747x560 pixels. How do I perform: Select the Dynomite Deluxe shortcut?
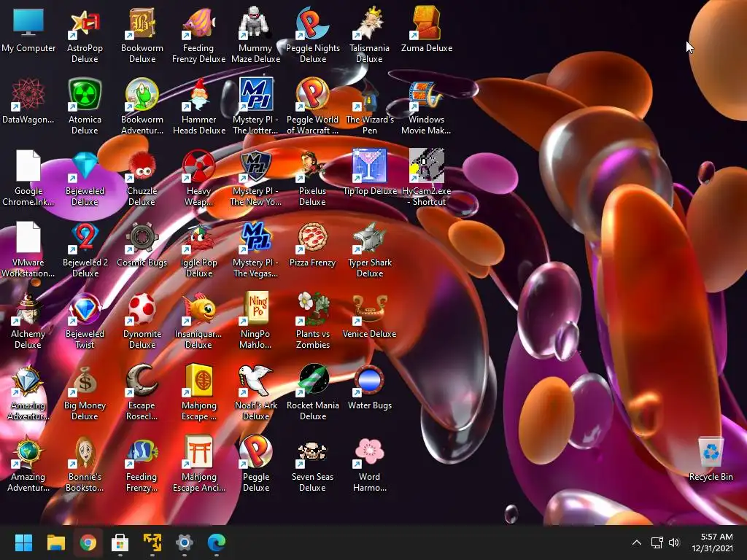coord(142,308)
